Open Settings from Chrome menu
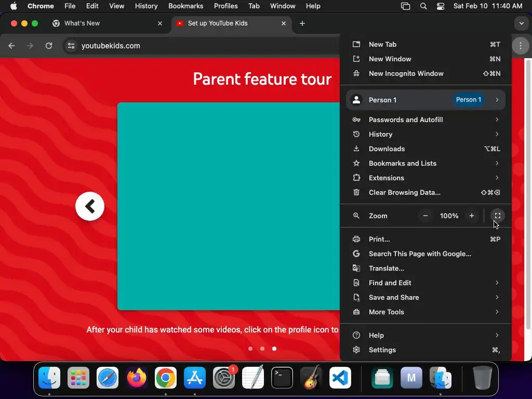Image resolution: width=532 pixels, height=399 pixels. (425, 350)
